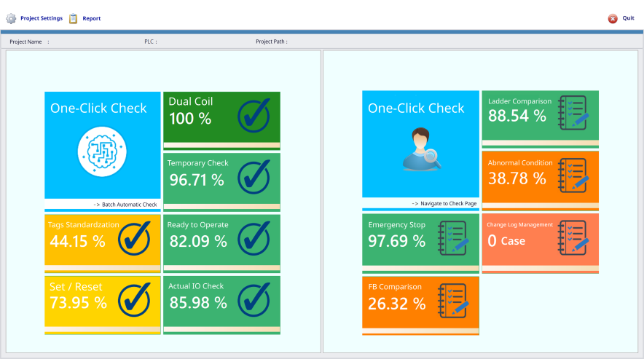Click the Abnormal Condition checklist icon
Screen dimensions: 644x359
click(572, 175)
